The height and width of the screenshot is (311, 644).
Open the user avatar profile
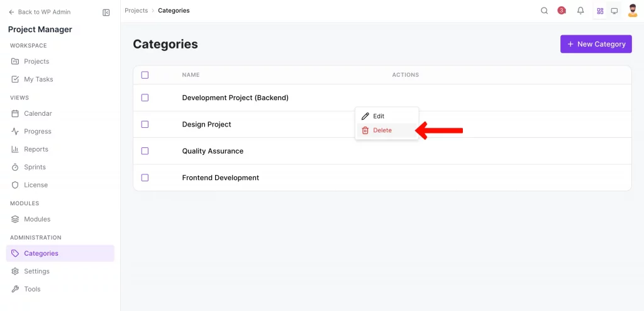coord(633,11)
